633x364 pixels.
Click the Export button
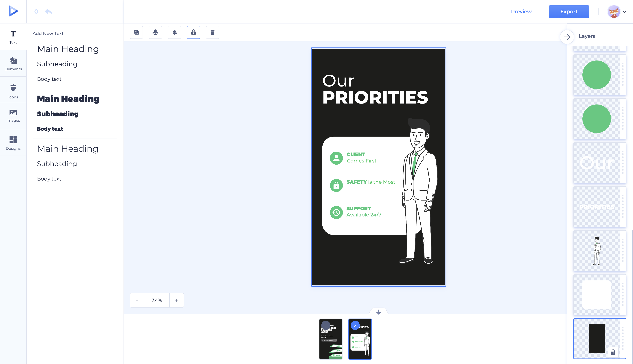(569, 12)
